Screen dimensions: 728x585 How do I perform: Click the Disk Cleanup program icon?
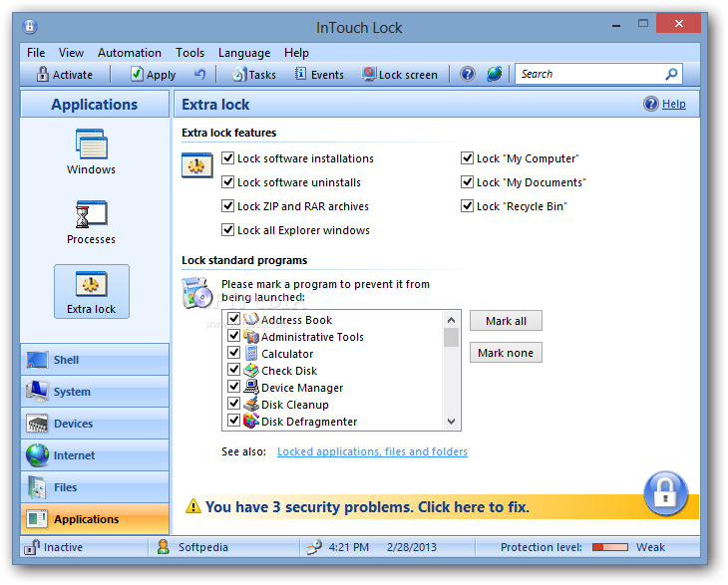[x=250, y=404]
